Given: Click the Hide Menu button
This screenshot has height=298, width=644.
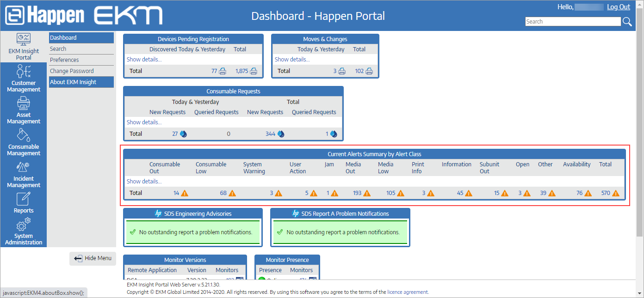Looking at the screenshot, I should (x=93, y=258).
